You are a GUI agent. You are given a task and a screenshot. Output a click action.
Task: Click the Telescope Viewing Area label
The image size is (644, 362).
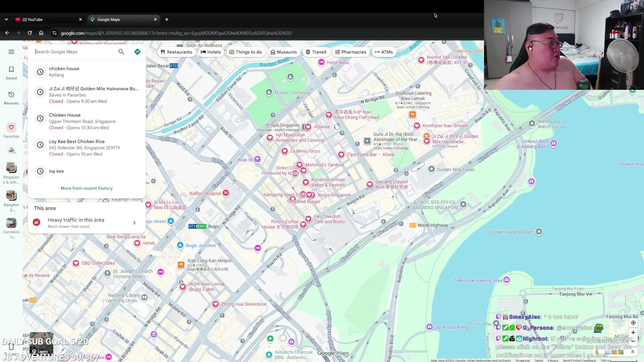click(x=478, y=281)
